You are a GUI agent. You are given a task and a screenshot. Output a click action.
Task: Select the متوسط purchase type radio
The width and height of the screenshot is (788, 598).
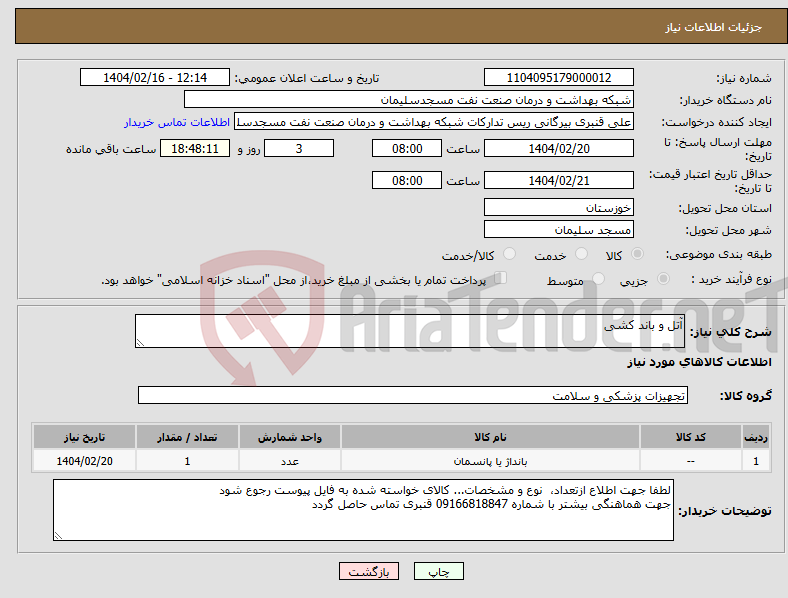(x=598, y=278)
